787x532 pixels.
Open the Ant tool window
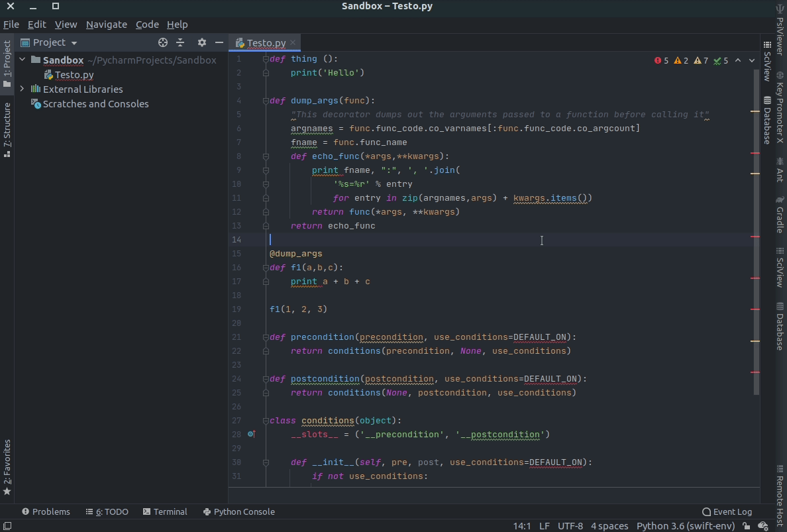780,170
